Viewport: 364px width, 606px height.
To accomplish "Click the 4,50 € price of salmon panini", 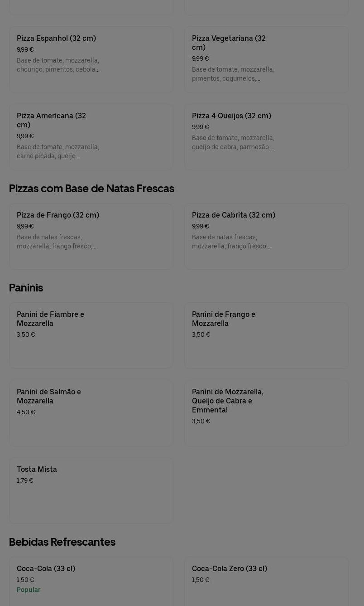I will click(x=26, y=412).
